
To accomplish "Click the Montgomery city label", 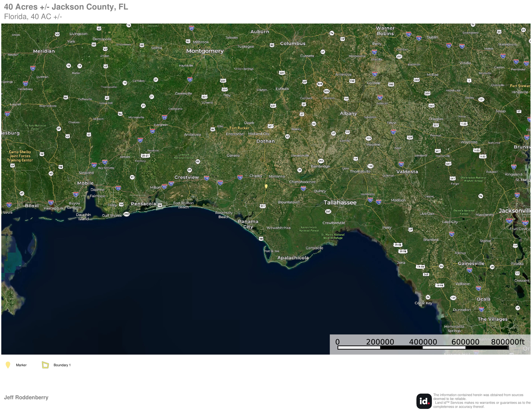I will [x=205, y=51].
